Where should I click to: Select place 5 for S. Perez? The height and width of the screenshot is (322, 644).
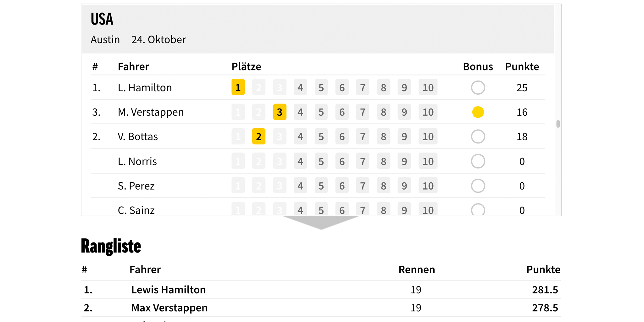(321, 186)
